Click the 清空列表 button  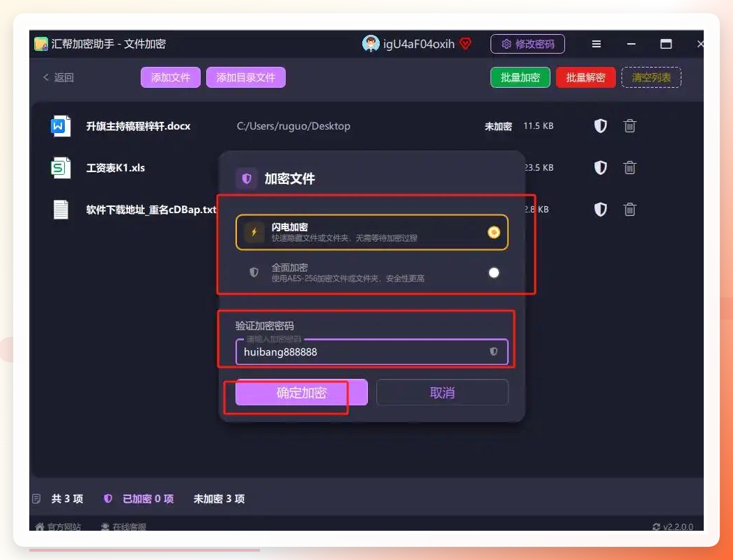pos(651,77)
